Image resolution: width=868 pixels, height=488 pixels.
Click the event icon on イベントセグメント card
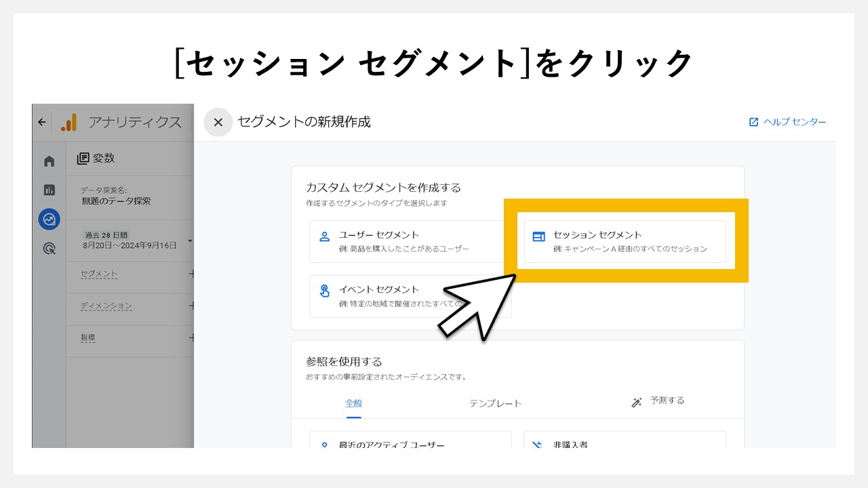coord(325,289)
